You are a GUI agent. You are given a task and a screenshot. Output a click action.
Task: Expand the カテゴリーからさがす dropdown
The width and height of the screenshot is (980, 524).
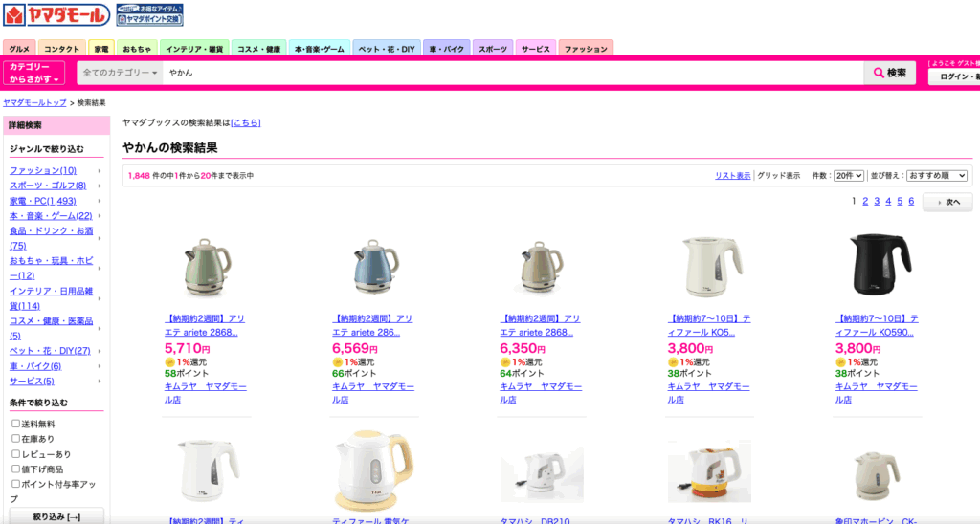pyautogui.click(x=33, y=73)
